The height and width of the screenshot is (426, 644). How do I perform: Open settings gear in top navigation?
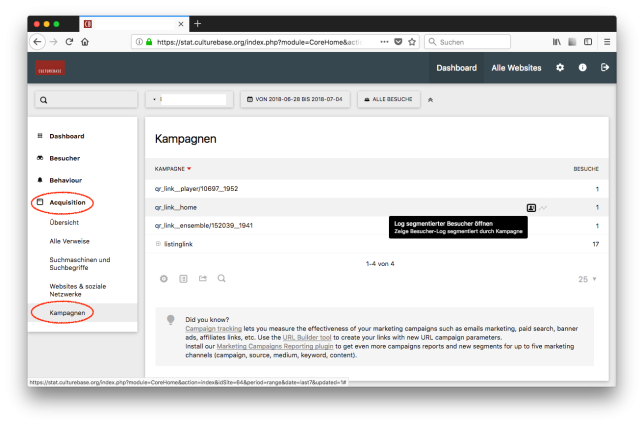tap(560, 68)
